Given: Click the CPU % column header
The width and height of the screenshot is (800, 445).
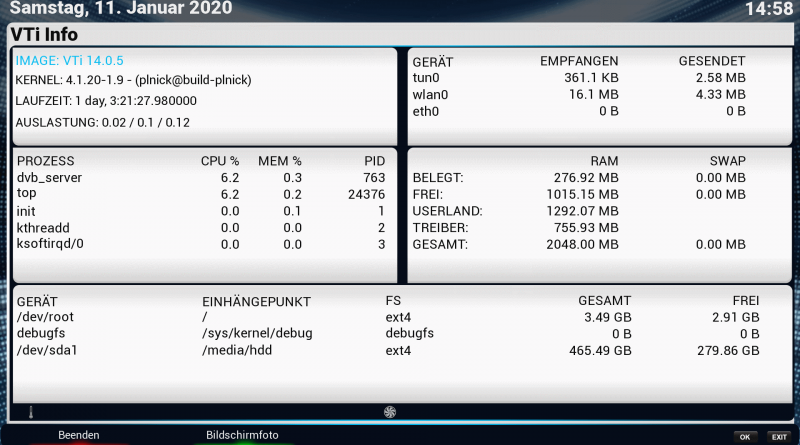Looking at the screenshot, I should (220, 161).
